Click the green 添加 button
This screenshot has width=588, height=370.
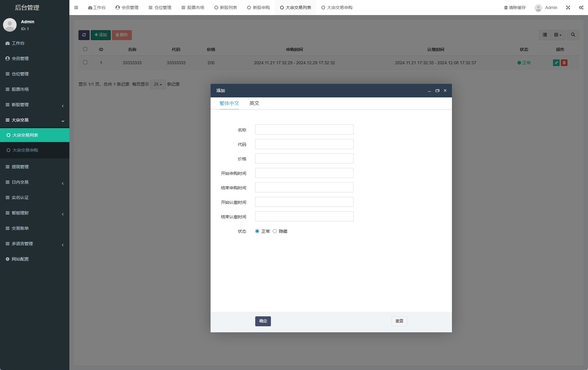point(101,35)
